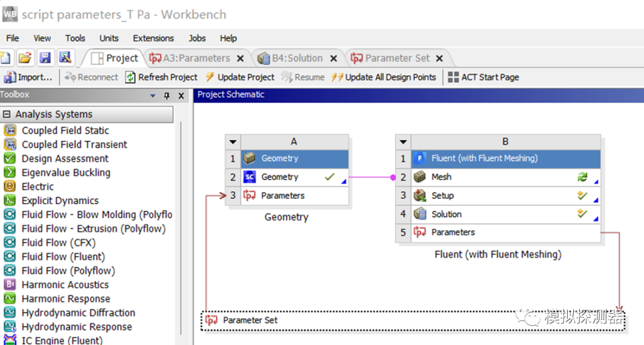644x345 pixels.
Task: Switch to the A3:Parameters tab
Action: (190, 58)
